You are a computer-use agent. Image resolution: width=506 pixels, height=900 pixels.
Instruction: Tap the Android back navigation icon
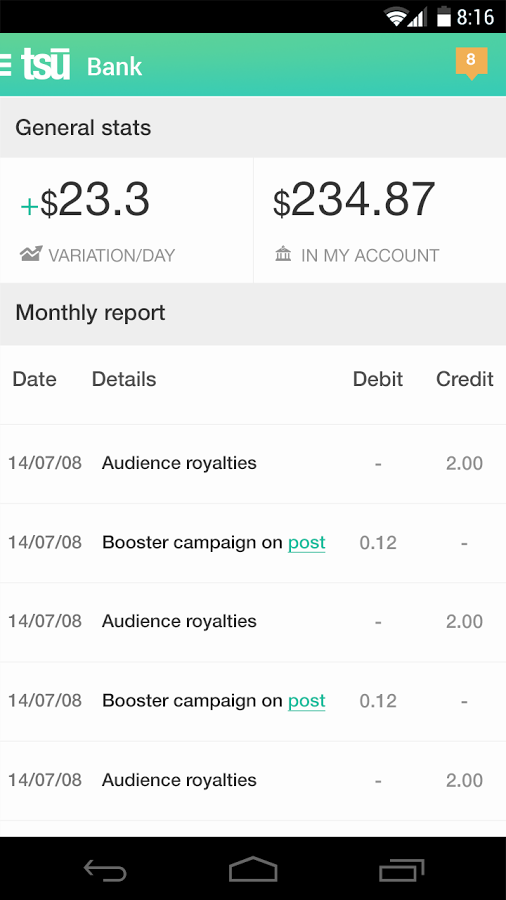105,869
